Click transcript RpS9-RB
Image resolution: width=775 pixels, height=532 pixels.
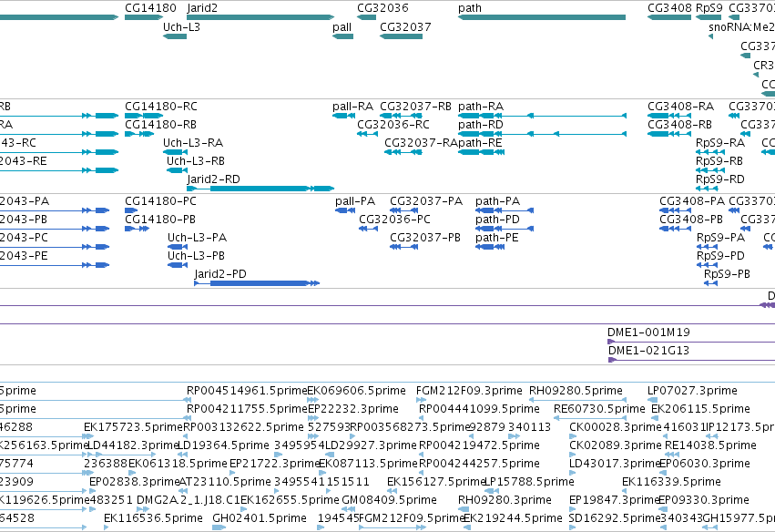[x=710, y=170]
